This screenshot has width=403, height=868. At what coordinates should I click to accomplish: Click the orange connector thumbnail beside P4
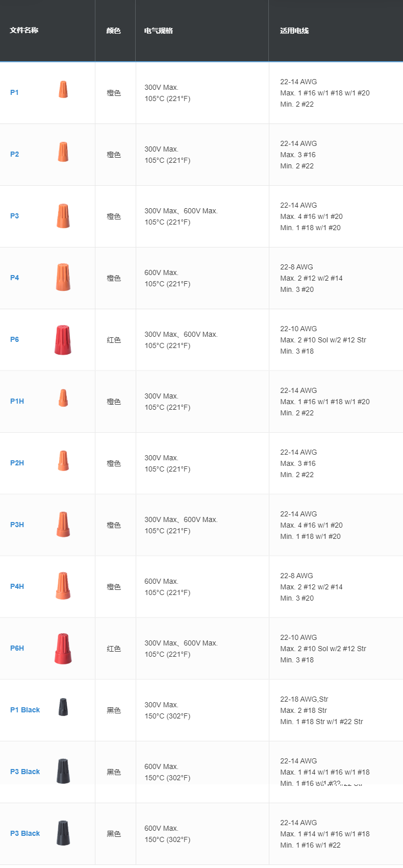63,277
